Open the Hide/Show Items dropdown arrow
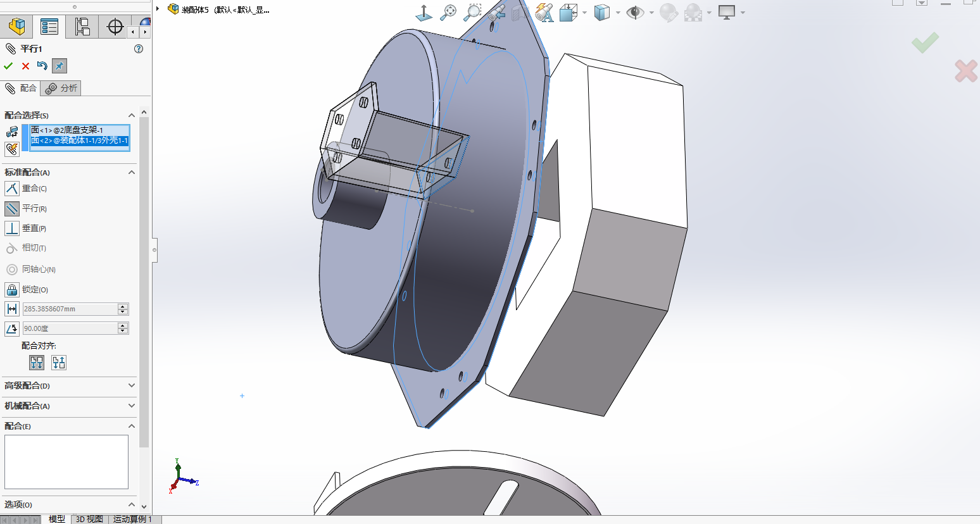 [x=651, y=13]
